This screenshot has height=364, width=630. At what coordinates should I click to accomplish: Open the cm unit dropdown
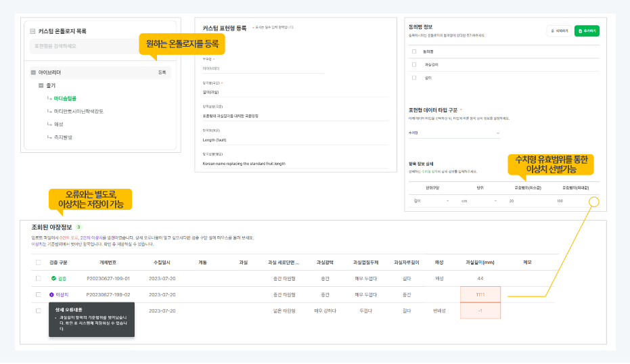click(479, 201)
